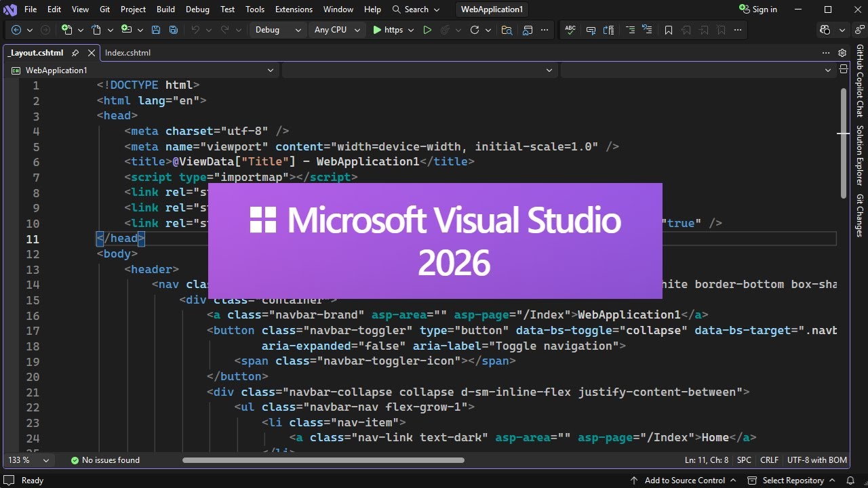This screenshot has height=488, width=868.
Task: Toggle ABC spell checker icon
Action: click(570, 30)
